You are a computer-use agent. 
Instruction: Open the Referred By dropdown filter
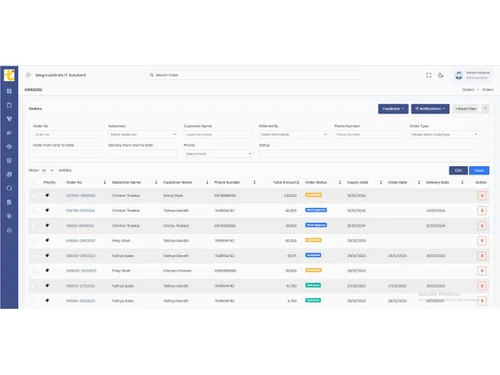[x=293, y=134]
